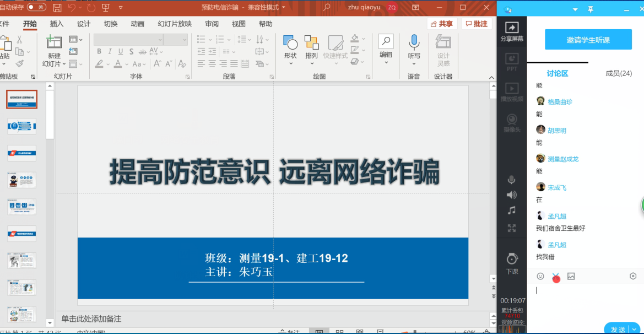Open the 形状 shapes gallery
The width and height of the screenshot is (644, 334).
[x=290, y=44]
